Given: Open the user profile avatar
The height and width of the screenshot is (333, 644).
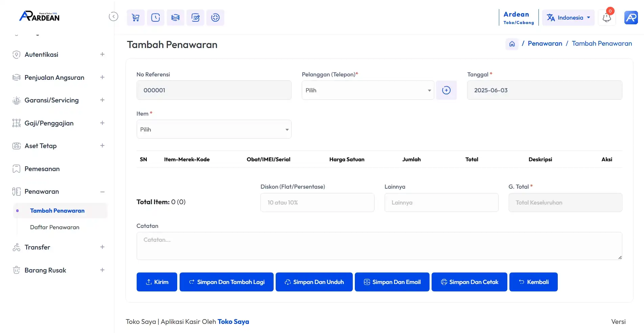Looking at the screenshot, I should [631, 18].
